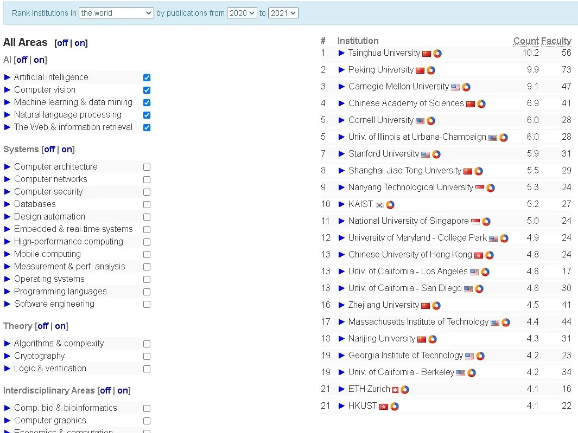Click the Hong Kong flag beside HKUST
Image resolution: width=578 pixels, height=433 pixels.
[x=383, y=407]
